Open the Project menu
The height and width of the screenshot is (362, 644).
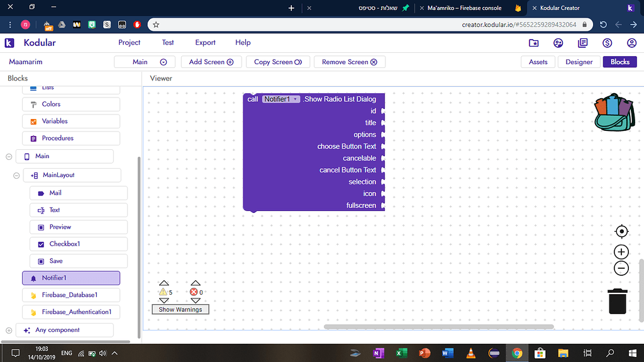click(x=130, y=43)
